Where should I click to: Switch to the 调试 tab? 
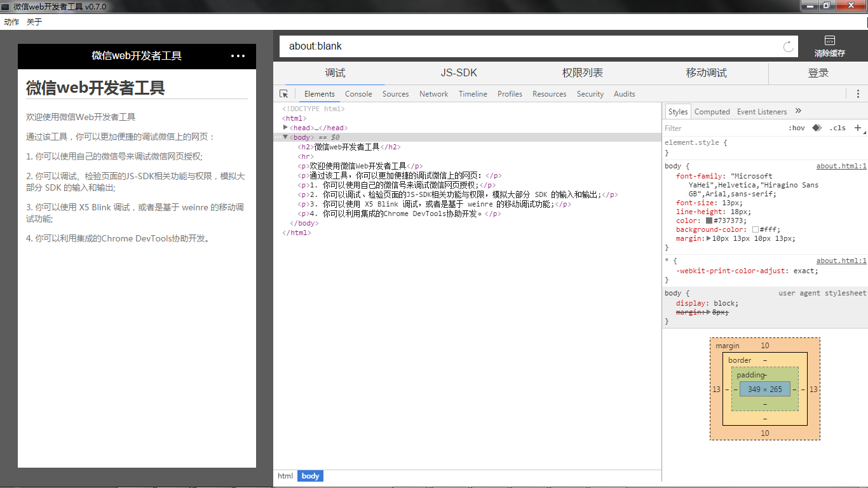tap(336, 73)
